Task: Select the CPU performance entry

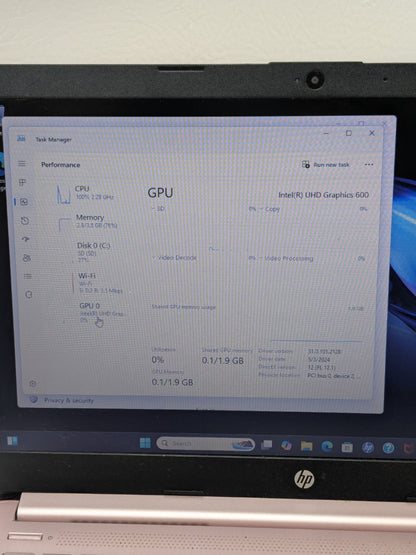Action: [89, 195]
